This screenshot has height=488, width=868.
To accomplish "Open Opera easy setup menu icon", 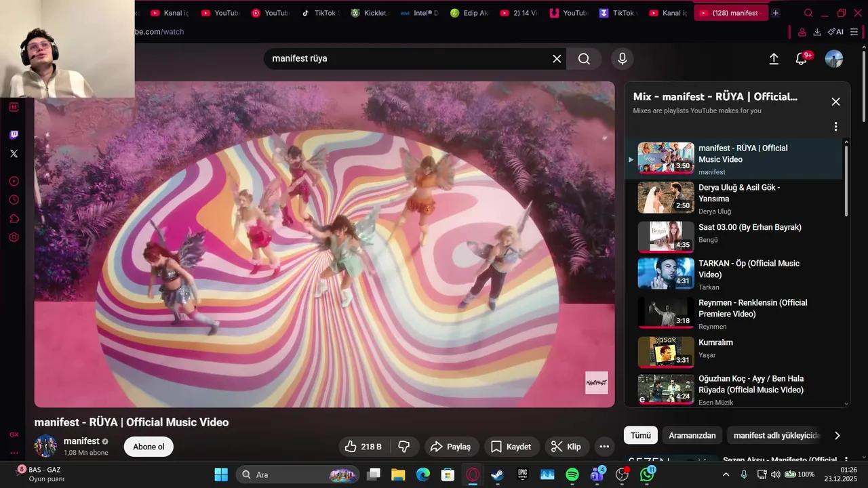I will [x=854, y=32].
